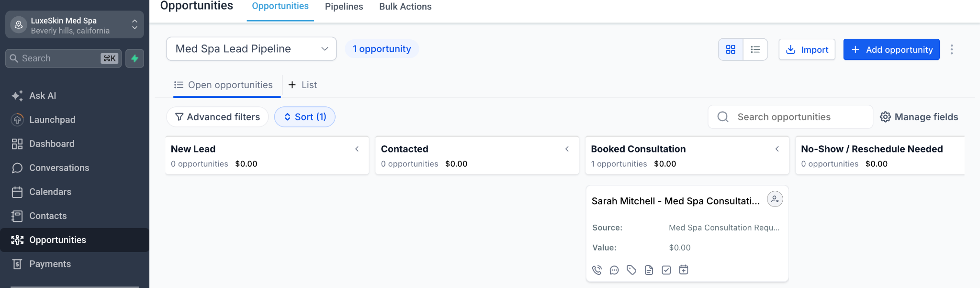Open Bulk Actions tab
This screenshot has width=980, height=288.
pos(405,7)
